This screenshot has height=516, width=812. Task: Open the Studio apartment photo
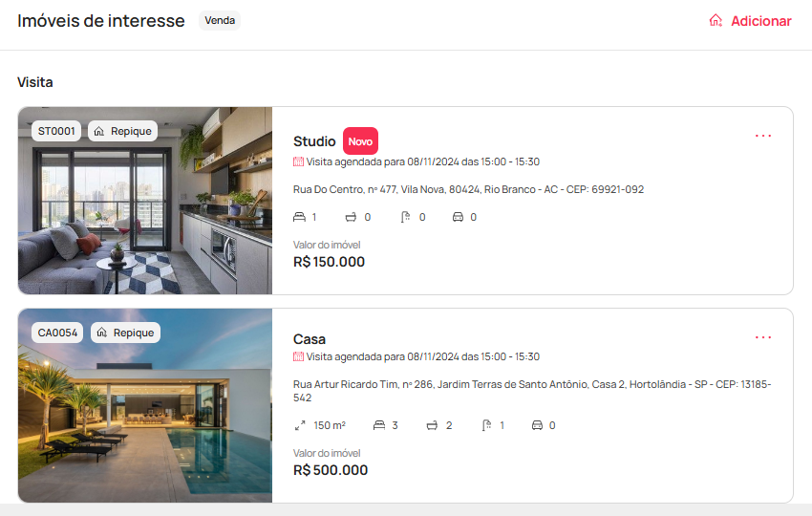click(145, 201)
